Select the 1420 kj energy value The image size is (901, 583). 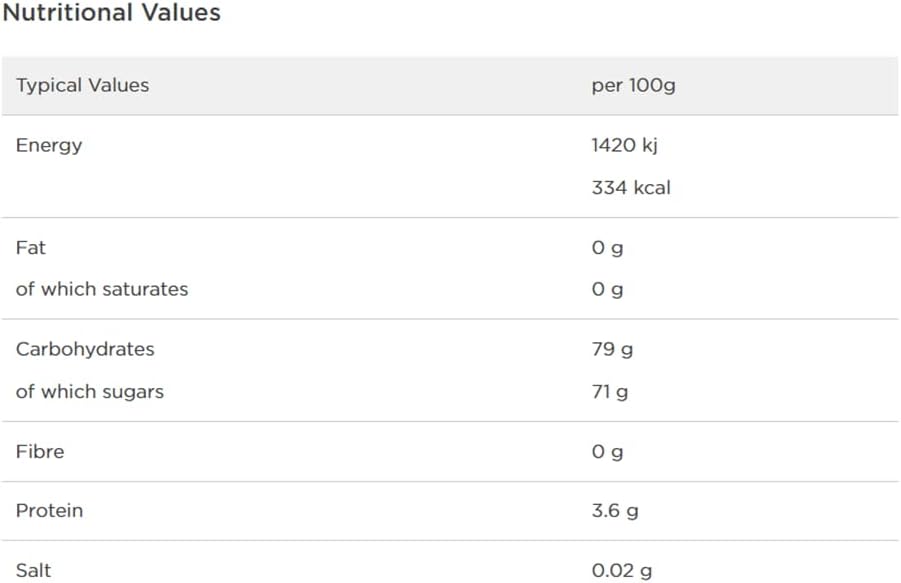[624, 145]
